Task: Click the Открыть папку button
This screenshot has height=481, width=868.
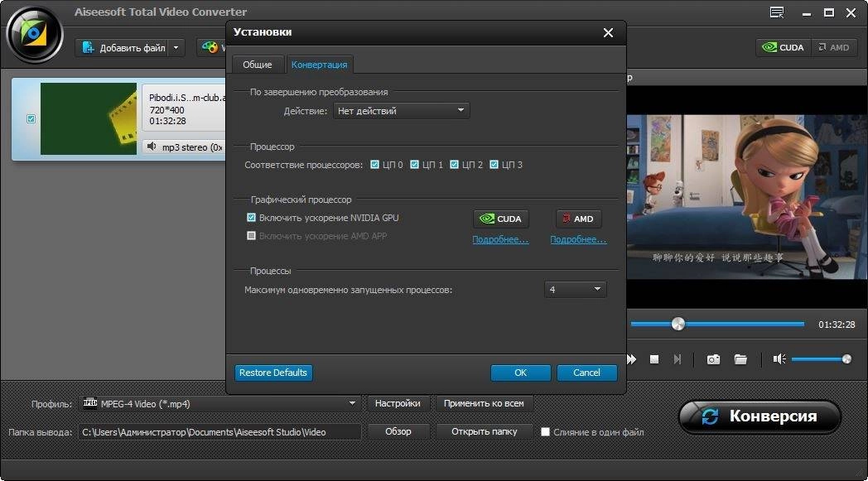Action: pos(485,431)
